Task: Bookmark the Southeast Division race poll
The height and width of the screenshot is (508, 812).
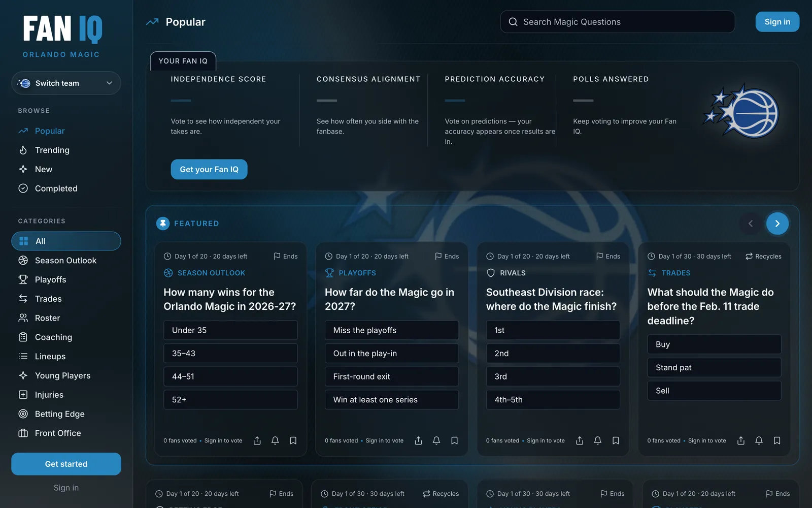Action: 616,440
